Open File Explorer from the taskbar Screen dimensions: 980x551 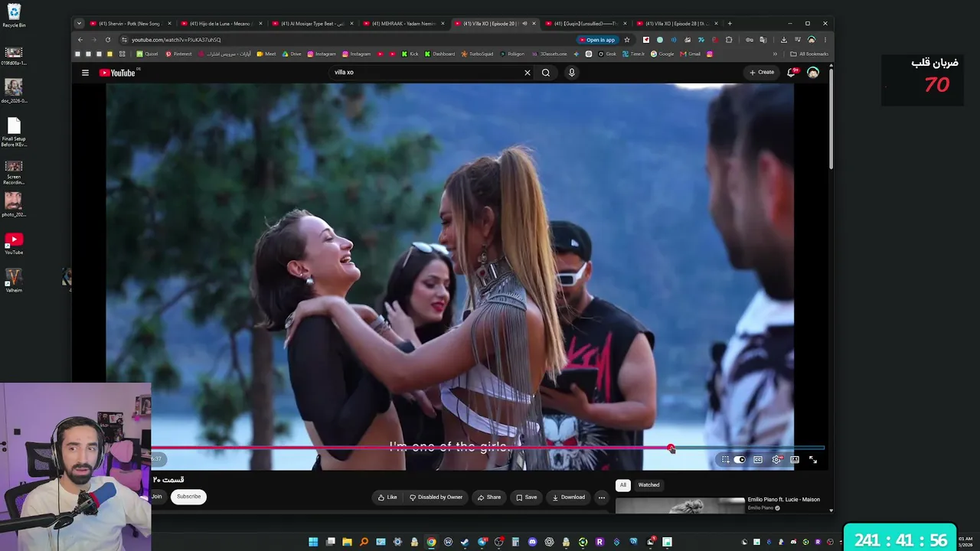(x=347, y=543)
